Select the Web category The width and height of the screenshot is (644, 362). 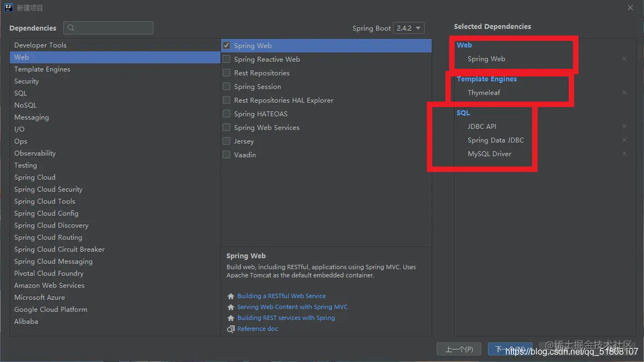pyautogui.click(x=115, y=57)
